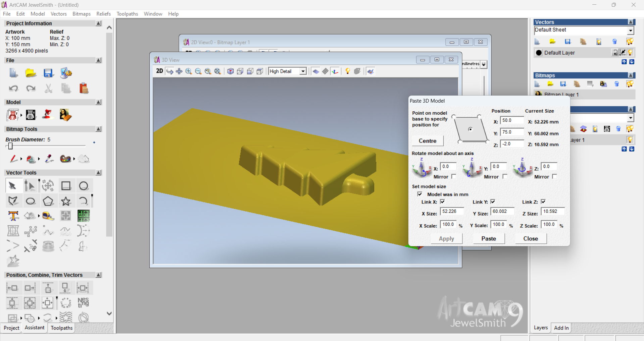
Task: Click the Align Left vectors icon
Action: pos(13,288)
